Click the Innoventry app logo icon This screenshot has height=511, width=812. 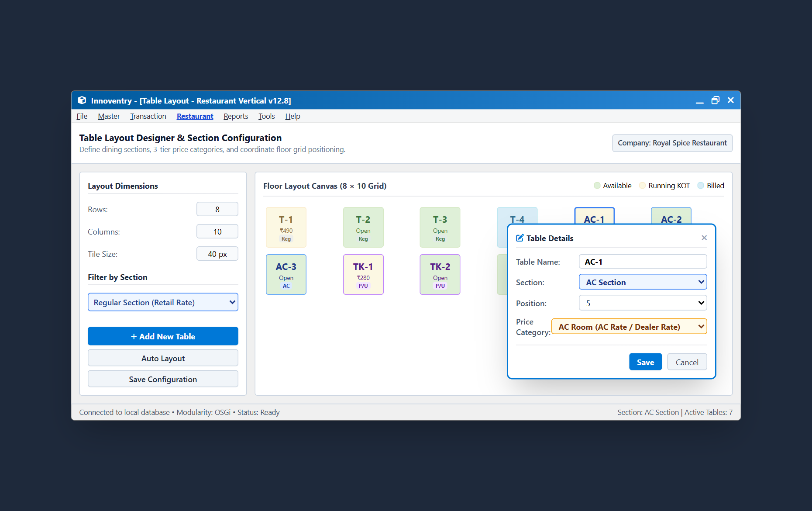coord(82,100)
